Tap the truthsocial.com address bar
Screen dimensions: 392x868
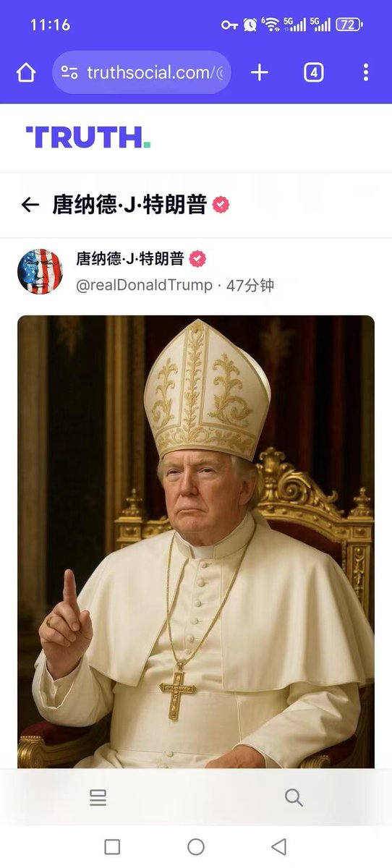pyautogui.click(x=142, y=72)
